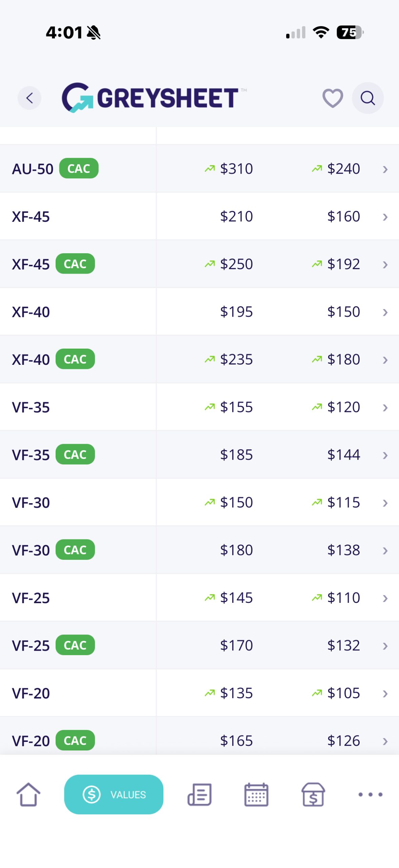Open the marketplace shop icon
This screenshot has width=399, height=868.
click(313, 794)
